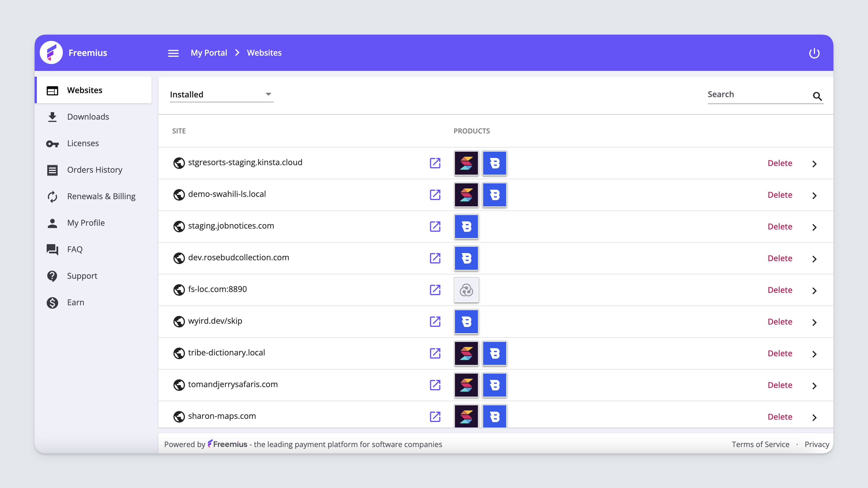Open Support in the sidebar

(93, 276)
